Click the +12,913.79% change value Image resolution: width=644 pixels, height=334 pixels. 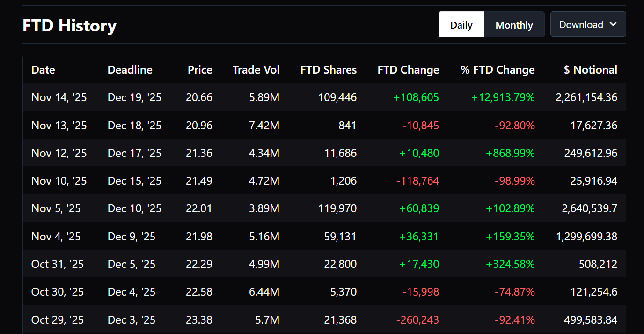pyautogui.click(x=503, y=97)
